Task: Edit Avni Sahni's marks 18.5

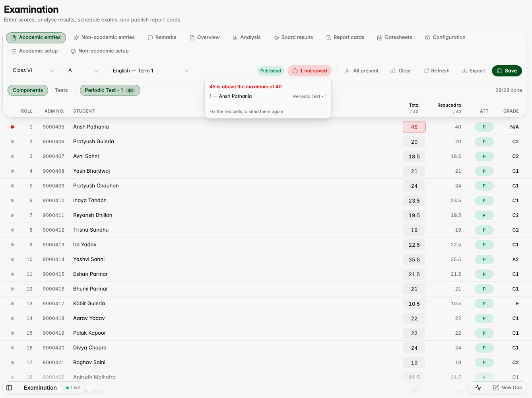Action: [414, 156]
